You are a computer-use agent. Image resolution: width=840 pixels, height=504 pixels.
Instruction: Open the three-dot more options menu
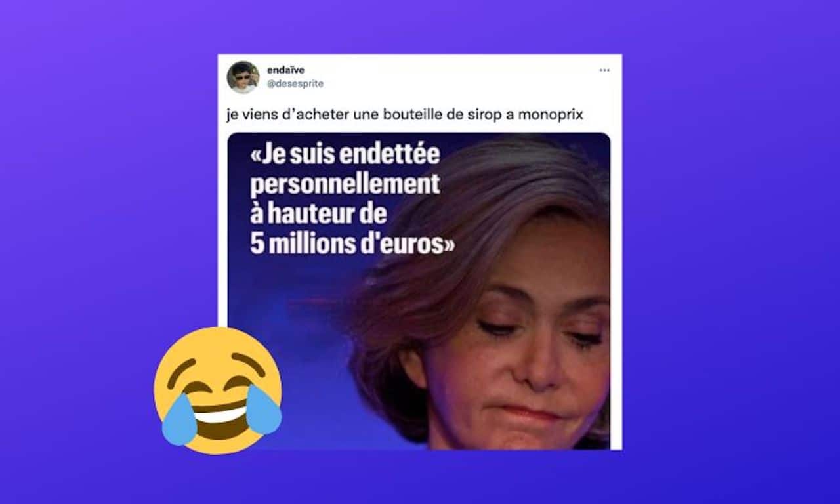pos(604,70)
